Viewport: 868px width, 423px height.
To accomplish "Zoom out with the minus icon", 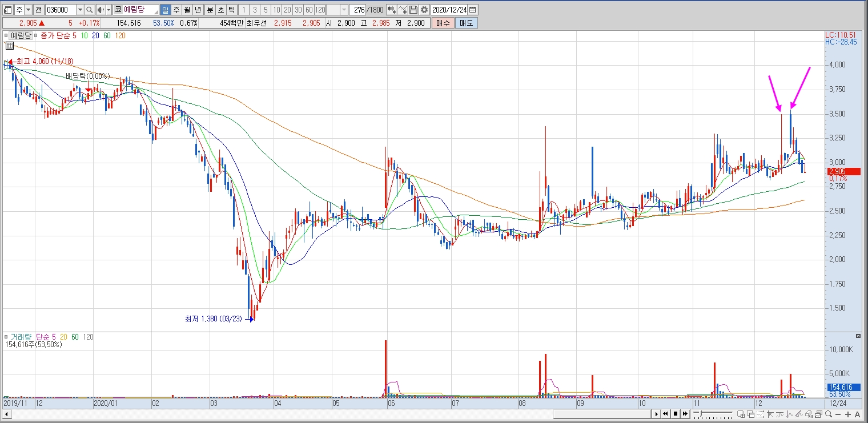I will [x=838, y=414].
